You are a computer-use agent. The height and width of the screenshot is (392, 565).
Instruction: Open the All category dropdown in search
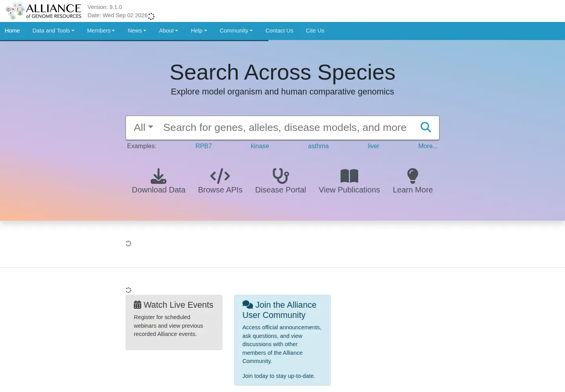pyautogui.click(x=144, y=127)
